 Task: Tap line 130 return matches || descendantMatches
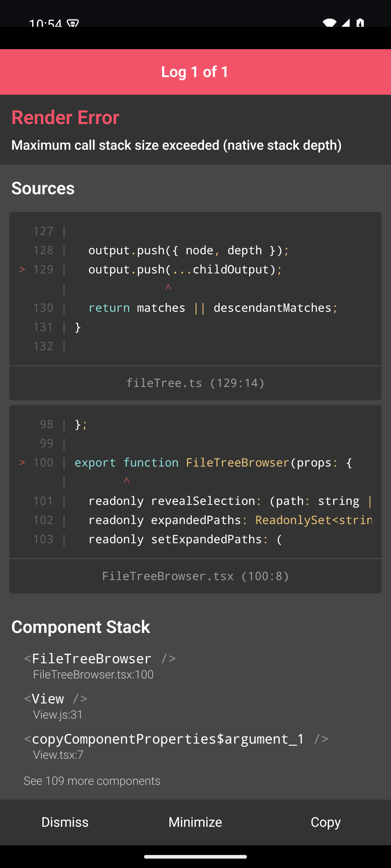[x=213, y=308]
